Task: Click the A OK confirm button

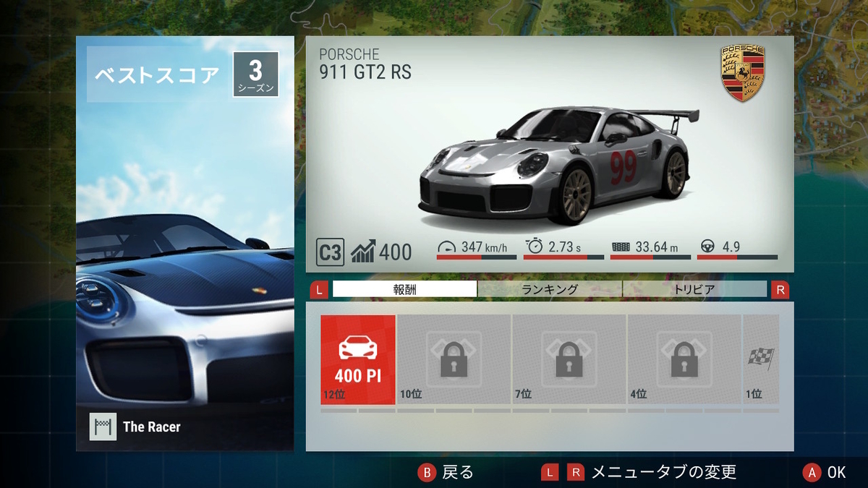Action: (x=825, y=472)
